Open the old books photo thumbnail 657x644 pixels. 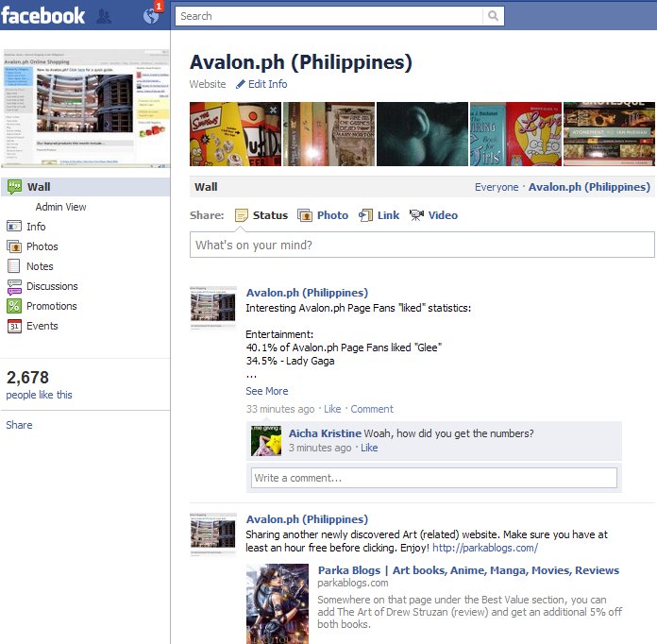[x=328, y=134]
